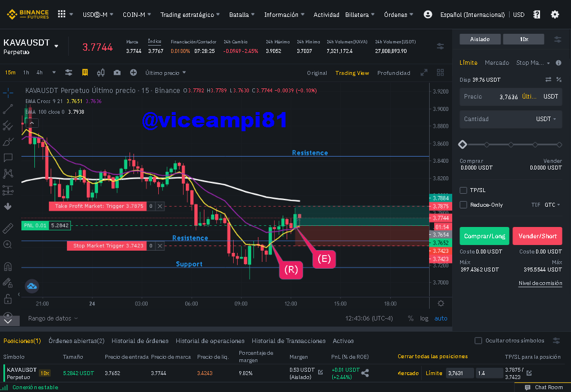
Task: Expand the KAVAUSDT symbol selector
Action: point(56,46)
